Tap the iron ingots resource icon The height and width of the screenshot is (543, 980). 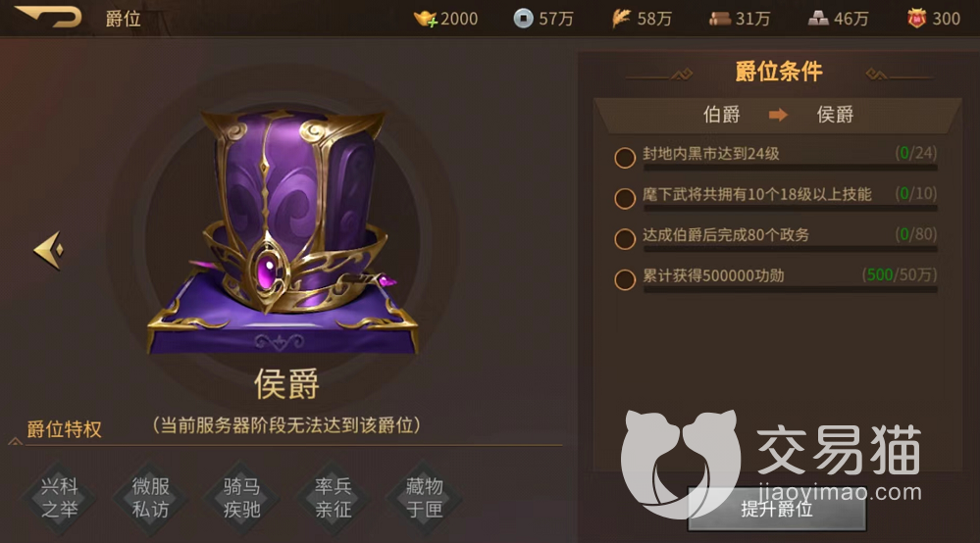coord(818,19)
